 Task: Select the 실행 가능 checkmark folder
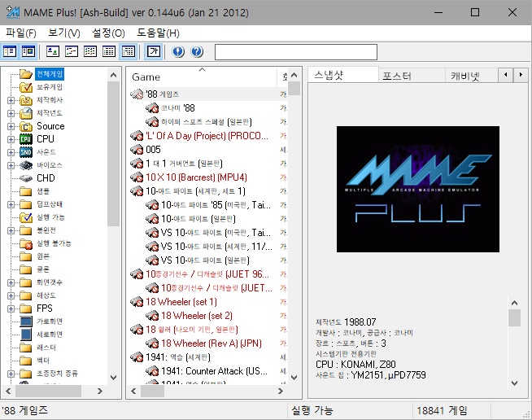(x=26, y=217)
